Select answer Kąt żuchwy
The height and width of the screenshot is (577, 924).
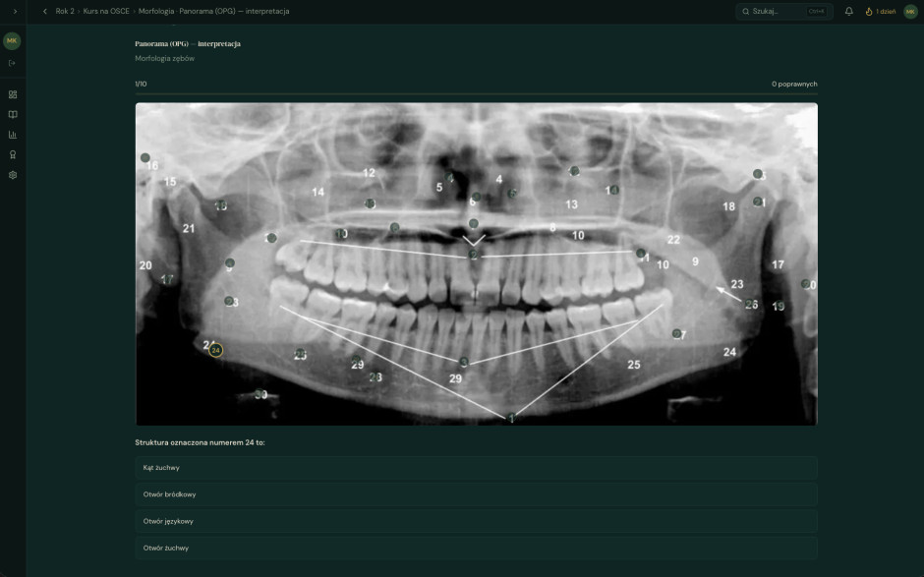pos(476,468)
